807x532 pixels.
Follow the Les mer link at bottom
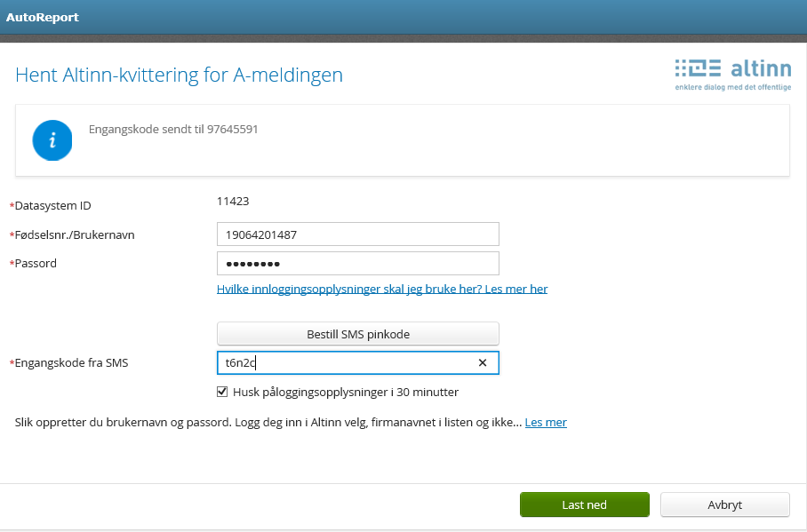tap(546, 423)
